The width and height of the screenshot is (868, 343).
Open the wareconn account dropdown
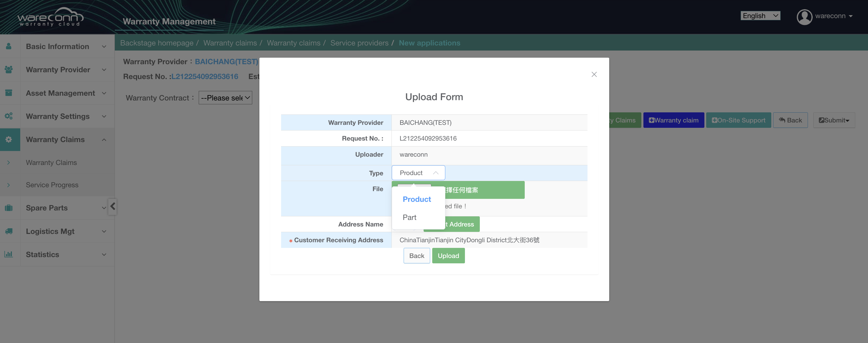tap(834, 16)
